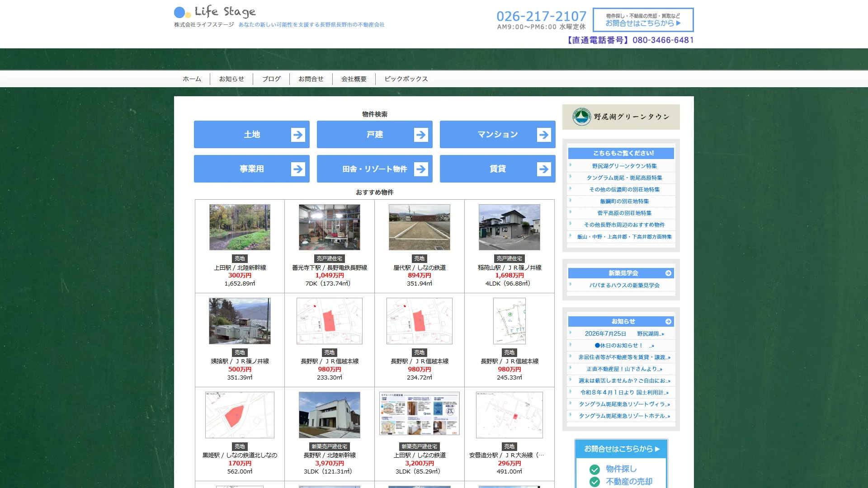Search 賃貸 properties
Screen dimensions: 868x488
click(x=498, y=169)
